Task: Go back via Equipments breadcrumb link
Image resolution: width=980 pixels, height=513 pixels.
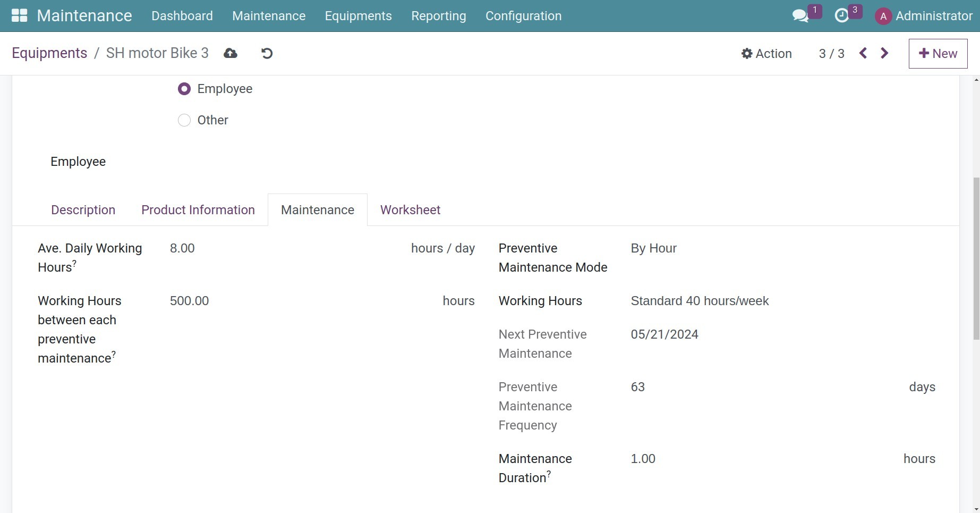Action: click(49, 53)
